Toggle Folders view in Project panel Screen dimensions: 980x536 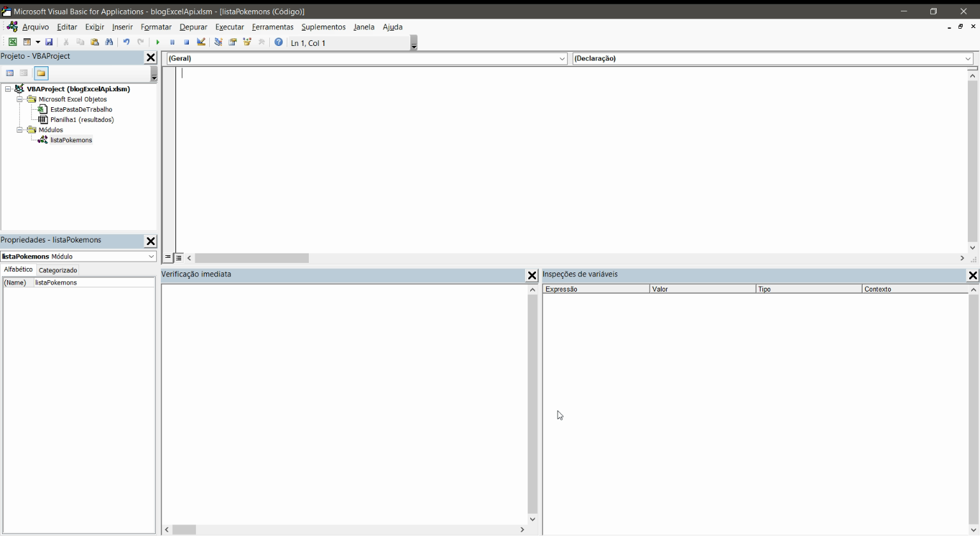tap(41, 73)
